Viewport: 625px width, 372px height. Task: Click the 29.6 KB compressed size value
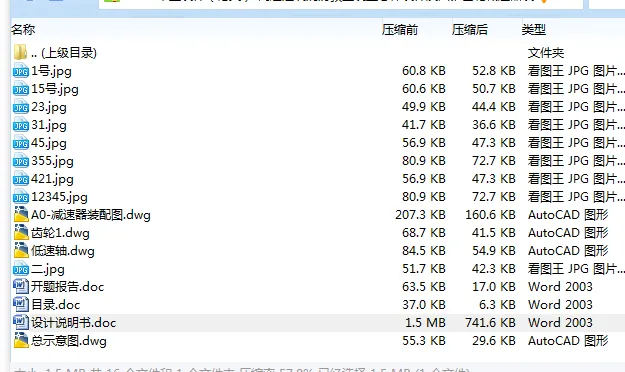coord(494,341)
